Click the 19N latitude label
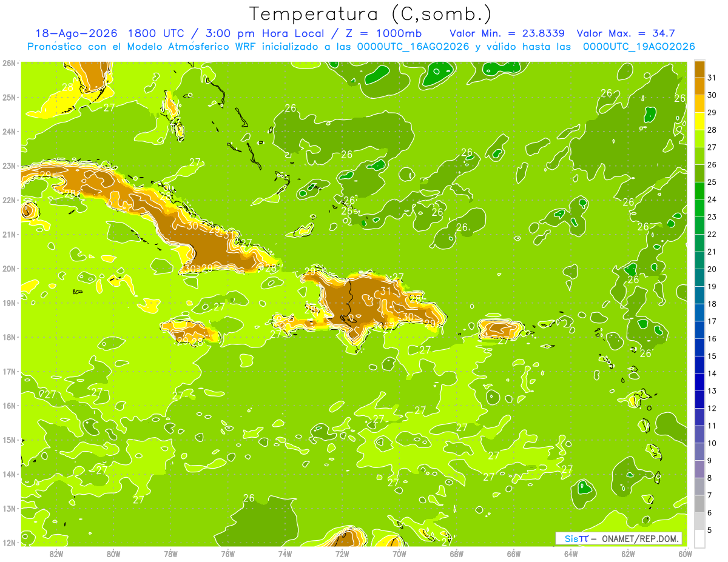Viewport: 728px width, 562px height. point(9,303)
